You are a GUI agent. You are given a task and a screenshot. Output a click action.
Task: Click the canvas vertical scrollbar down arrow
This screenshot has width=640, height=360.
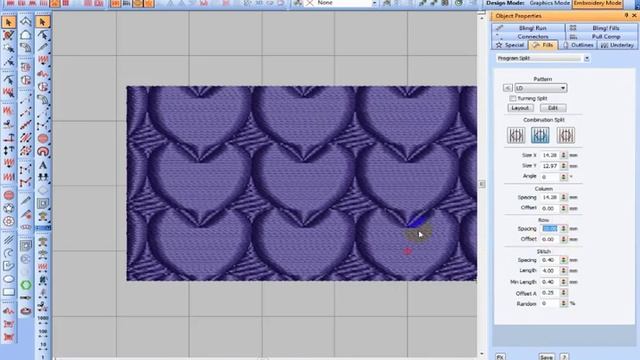coord(482,354)
